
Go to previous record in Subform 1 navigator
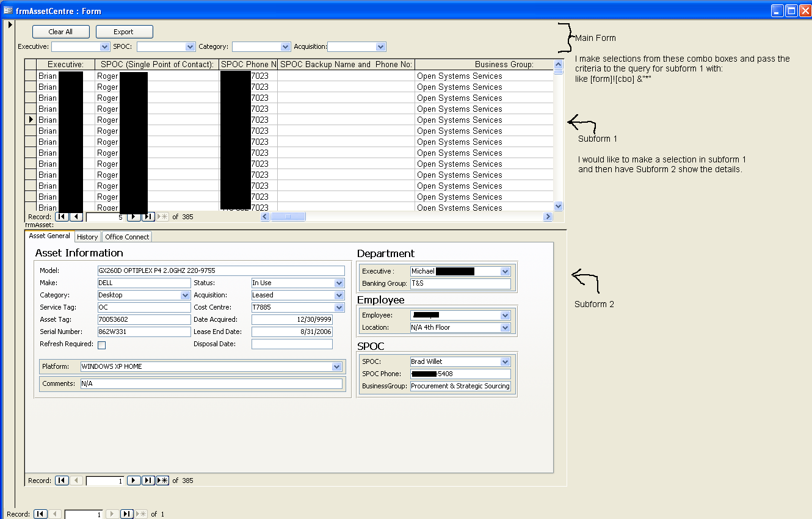76,217
